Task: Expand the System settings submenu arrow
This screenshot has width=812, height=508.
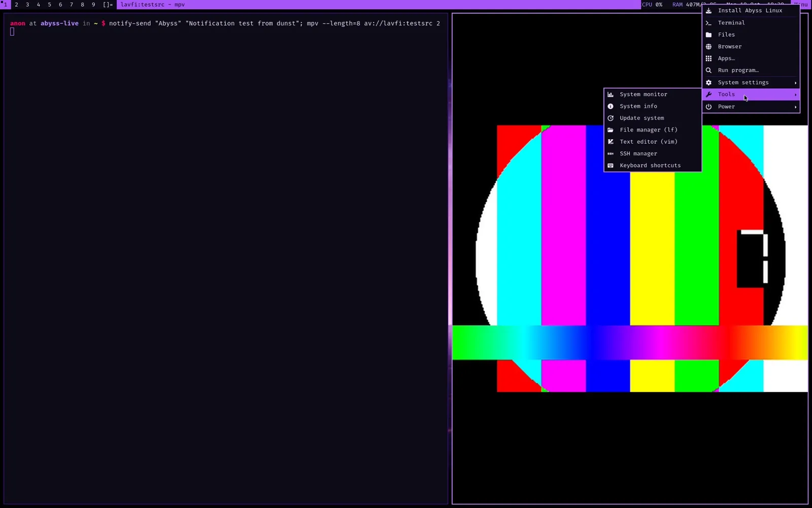Action: coord(795,83)
